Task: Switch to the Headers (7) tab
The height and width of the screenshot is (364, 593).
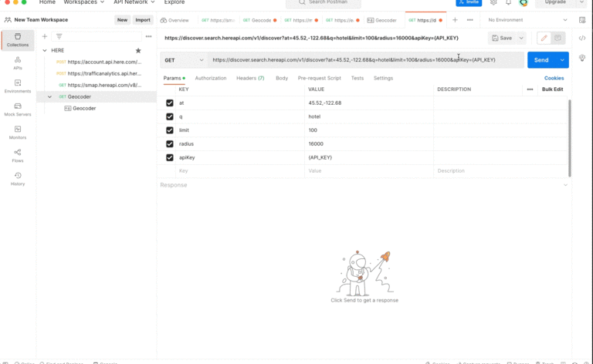Action: coord(250,78)
